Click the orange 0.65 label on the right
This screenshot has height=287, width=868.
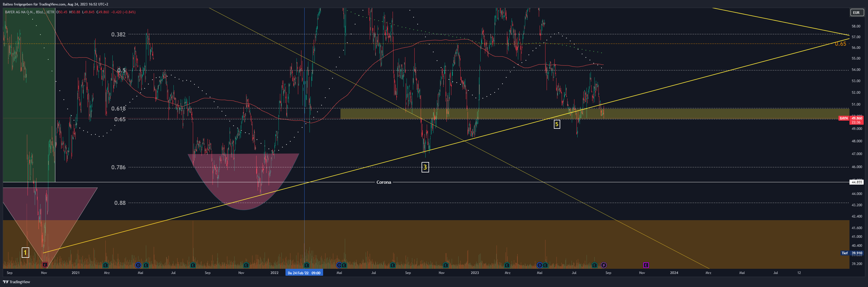tap(840, 44)
